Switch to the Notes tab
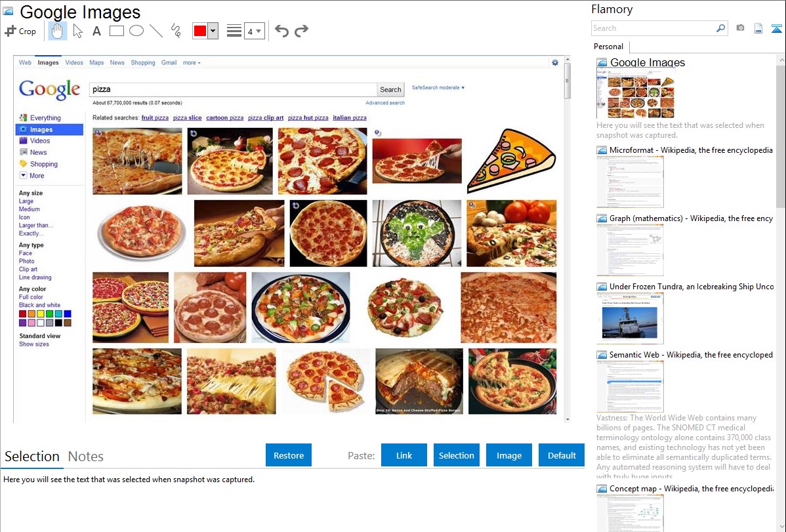Screen dimensions: 786x532 pyautogui.click(x=86, y=457)
